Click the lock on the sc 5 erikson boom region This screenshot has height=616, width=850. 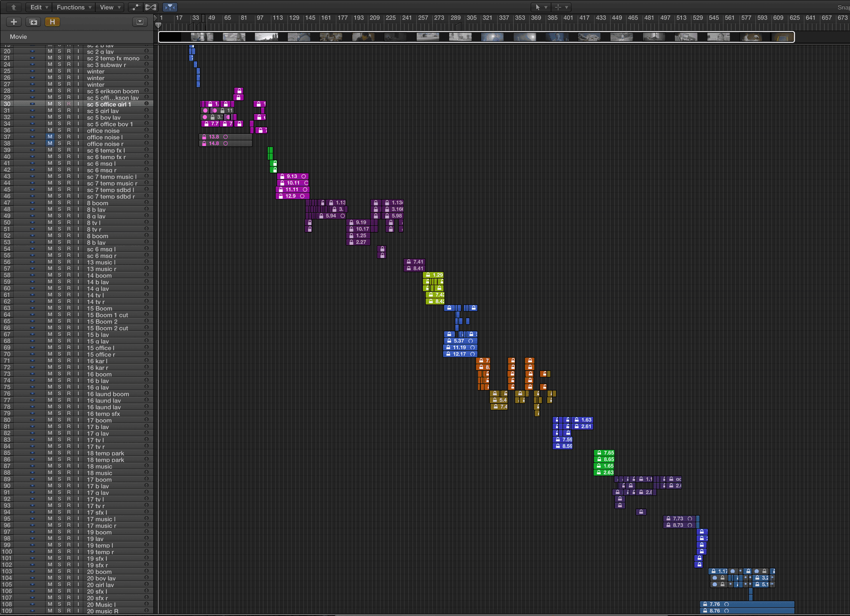239,91
